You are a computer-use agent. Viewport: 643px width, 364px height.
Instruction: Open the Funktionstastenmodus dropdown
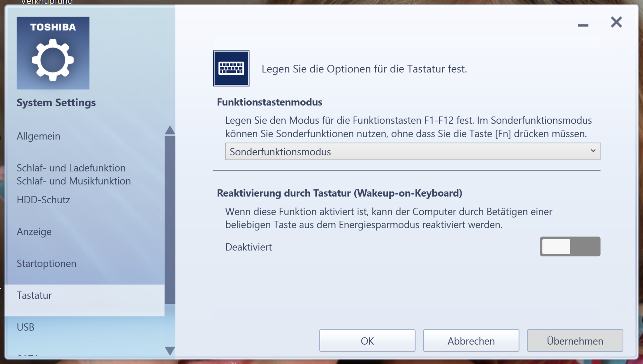click(412, 151)
